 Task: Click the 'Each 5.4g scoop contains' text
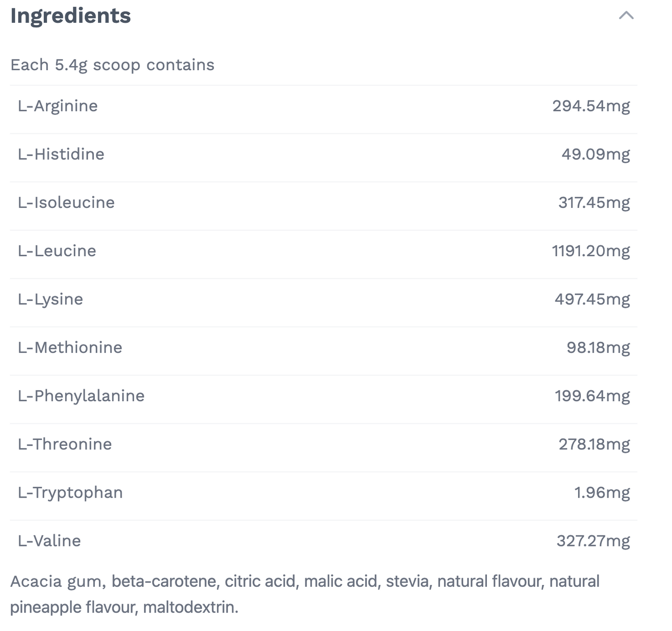pyautogui.click(x=112, y=65)
